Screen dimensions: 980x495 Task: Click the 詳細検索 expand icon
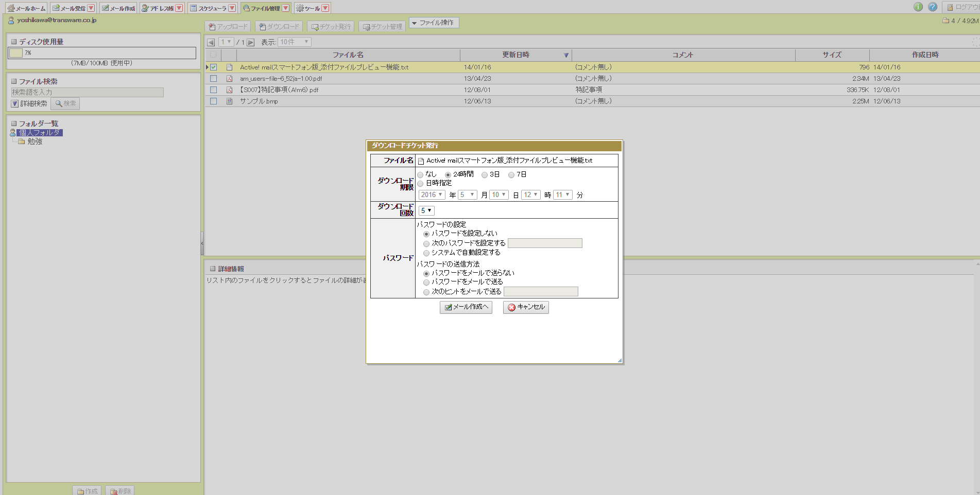tap(15, 104)
